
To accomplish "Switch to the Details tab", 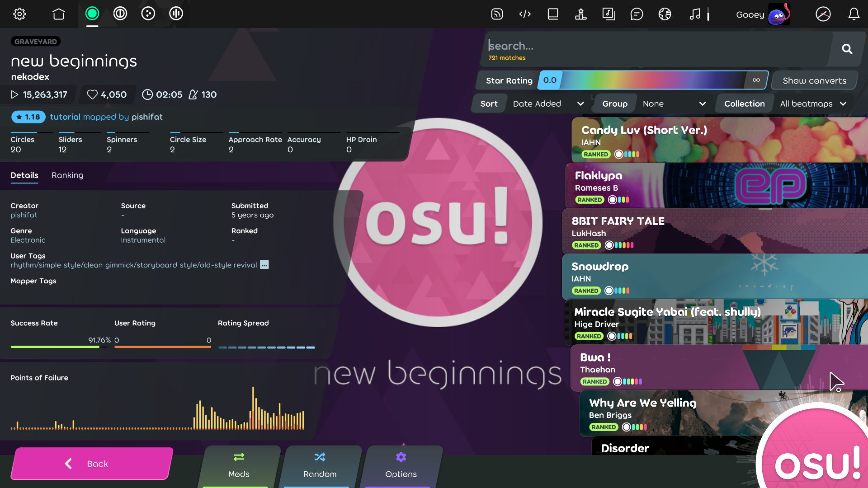I will [x=24, y=175].
